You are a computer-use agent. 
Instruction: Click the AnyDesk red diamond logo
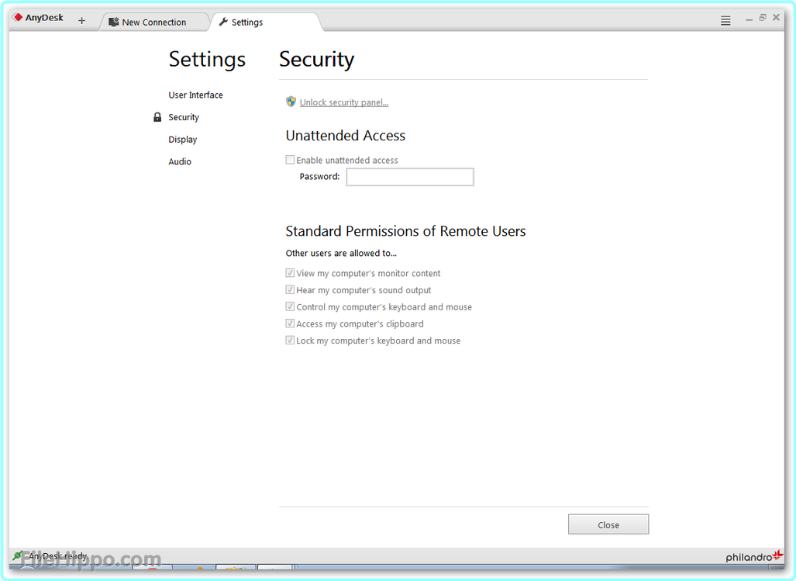point(18,18)
